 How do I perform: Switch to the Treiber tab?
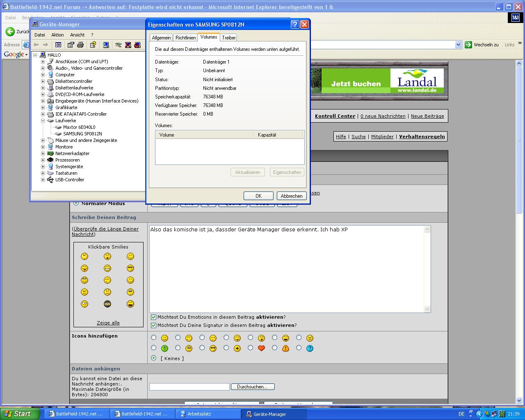coord(229,38)
